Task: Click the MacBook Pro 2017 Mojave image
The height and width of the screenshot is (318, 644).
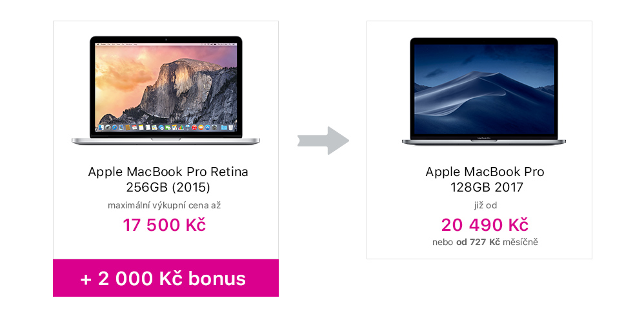Action: (484, 91)
